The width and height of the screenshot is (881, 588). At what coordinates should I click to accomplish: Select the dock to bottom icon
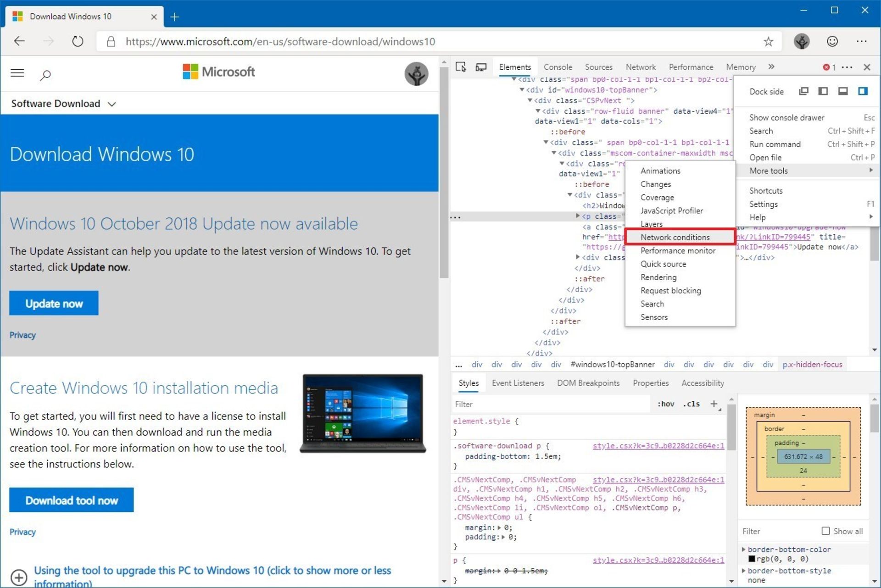843,91
